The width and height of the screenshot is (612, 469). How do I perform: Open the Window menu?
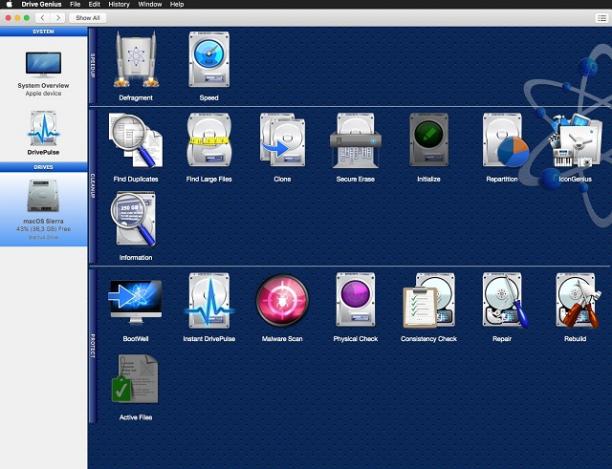(150, 4)
